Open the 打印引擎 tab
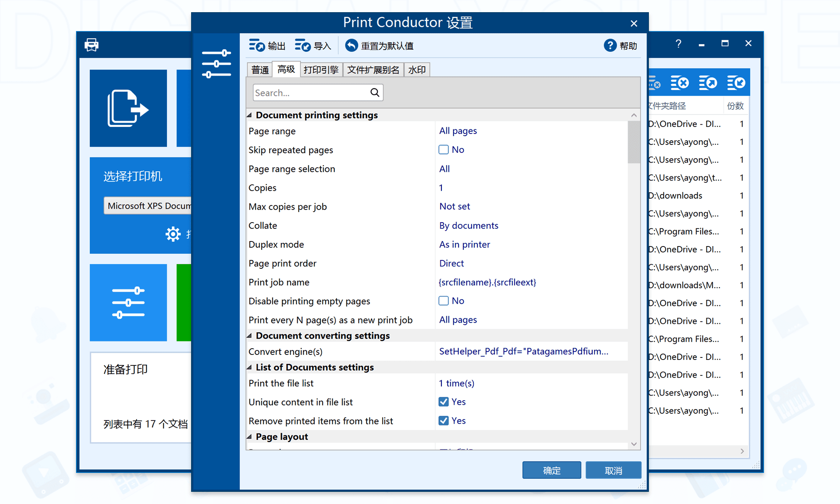This screenshot has width=840, height=504. (321, 70)
